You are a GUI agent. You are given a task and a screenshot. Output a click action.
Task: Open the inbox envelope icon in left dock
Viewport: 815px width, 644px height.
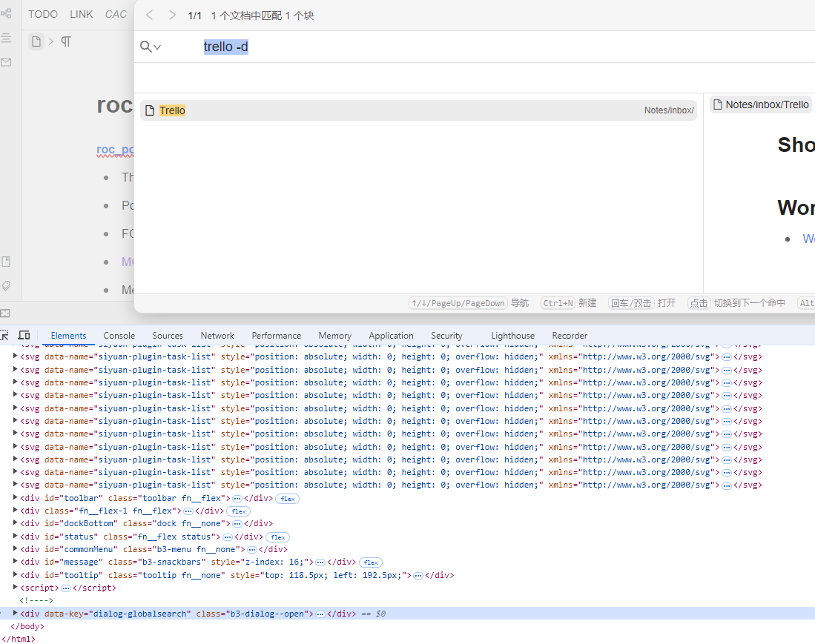tap(6, 62)
